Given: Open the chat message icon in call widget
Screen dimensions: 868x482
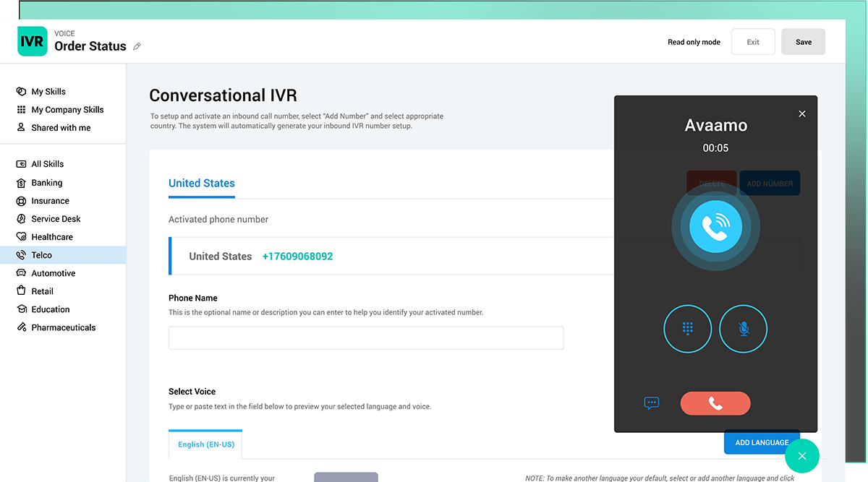Looking at the screenshot, I should coord(652,403).
